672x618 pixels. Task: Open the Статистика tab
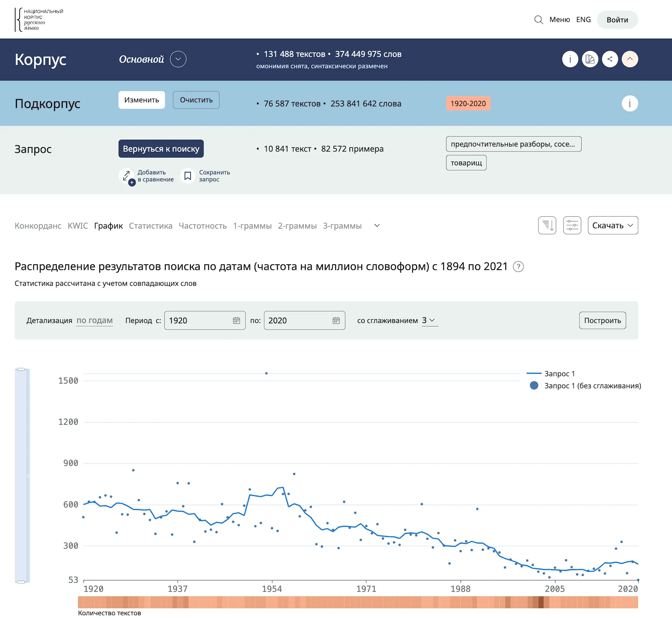click(150, 226)
